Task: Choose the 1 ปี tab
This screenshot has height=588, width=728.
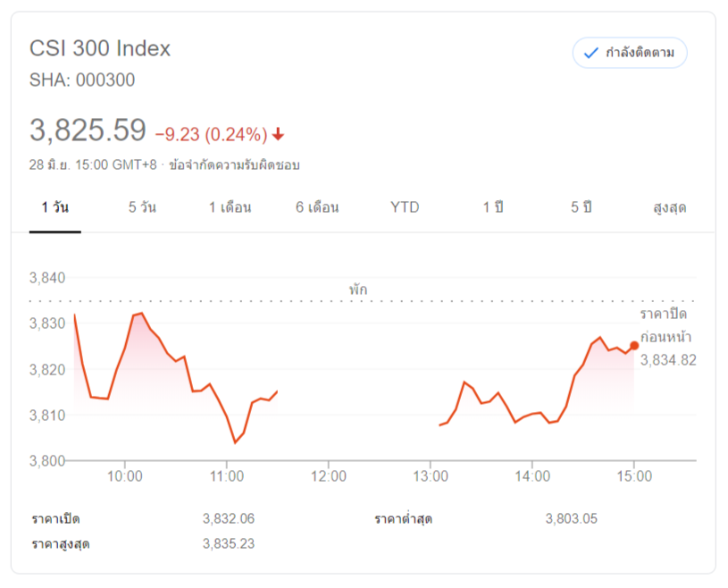Action: (492, 207)
